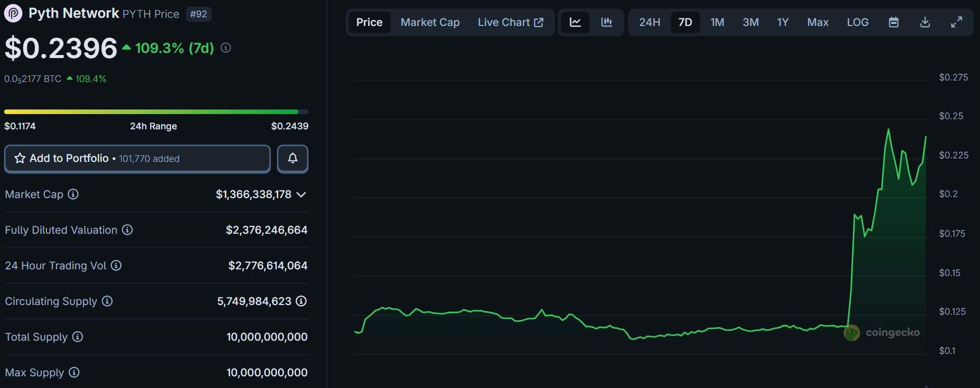Image resolution: width=980 pixels, height=388 pixels.
Task: Show Total Supply info tooltip
Action: 77,337
